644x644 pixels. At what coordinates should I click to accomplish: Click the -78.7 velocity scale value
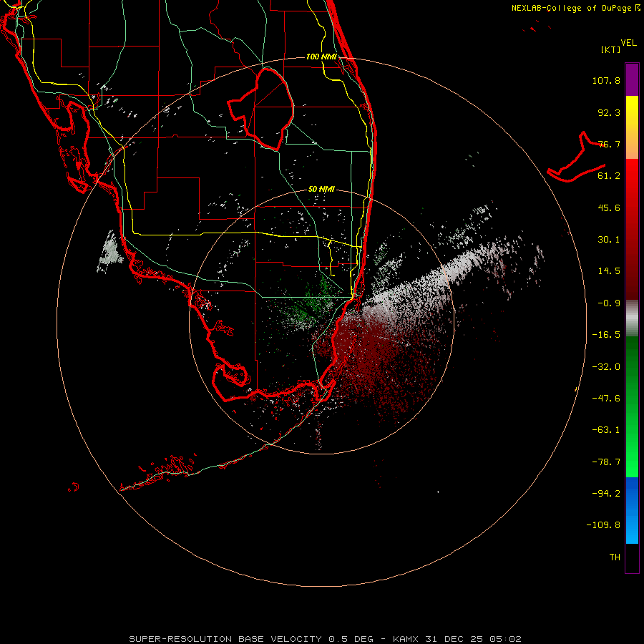606,462
